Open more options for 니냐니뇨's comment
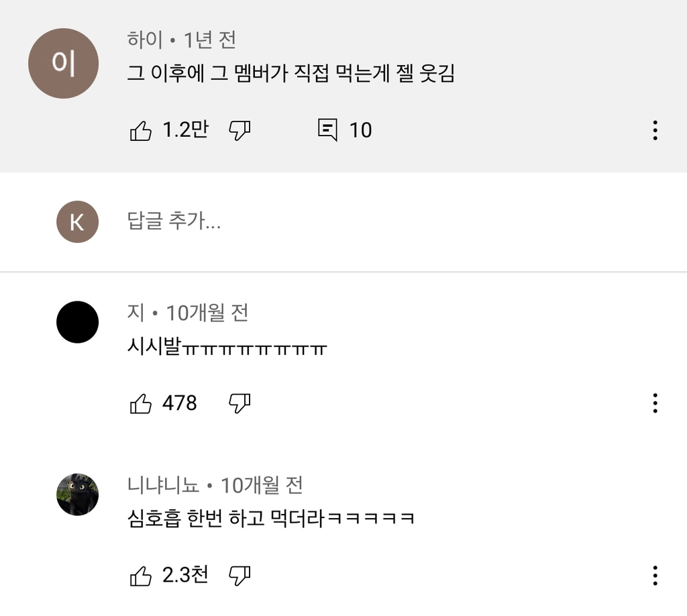The width and height of the screenshot is (687, 616). tap(655, 576)
